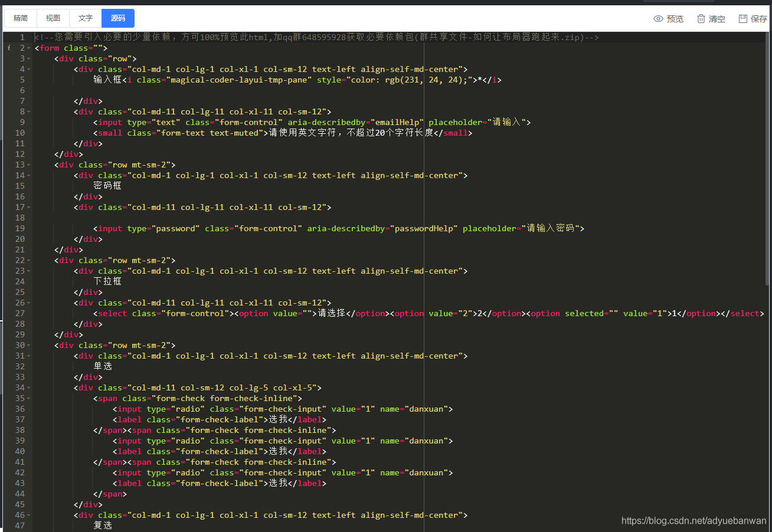Collapse the div on line 26

[x=30, y=303]
